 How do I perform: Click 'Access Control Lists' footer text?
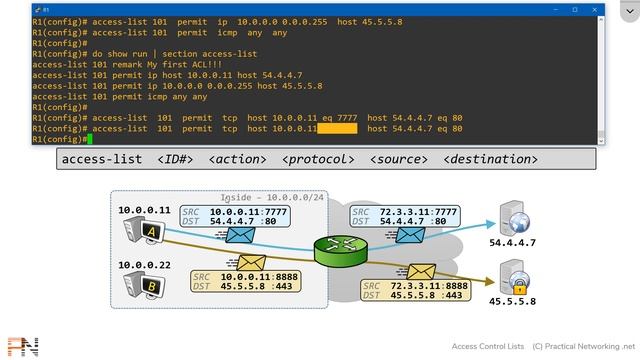488,347
